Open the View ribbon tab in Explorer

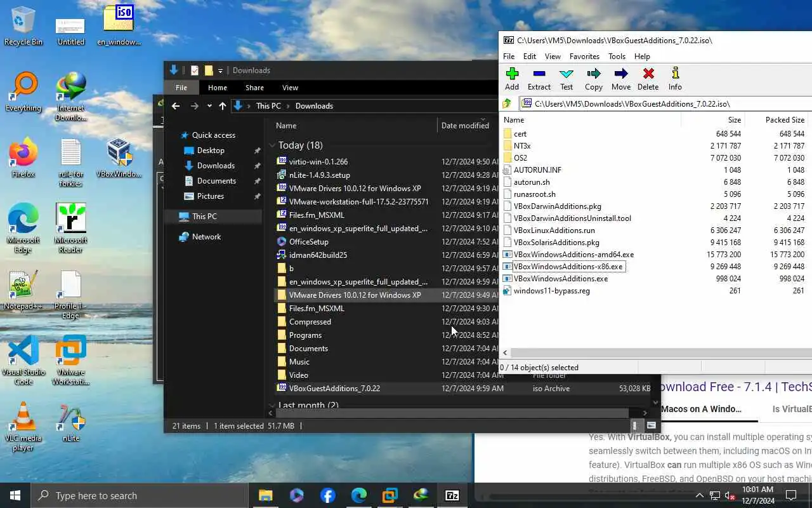click(290, 88)
